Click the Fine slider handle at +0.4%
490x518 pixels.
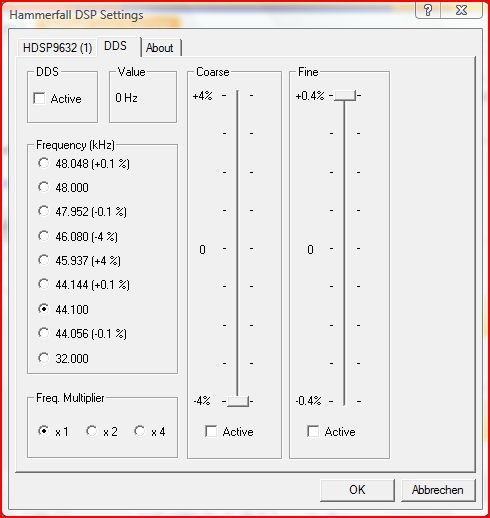[345, 95]
